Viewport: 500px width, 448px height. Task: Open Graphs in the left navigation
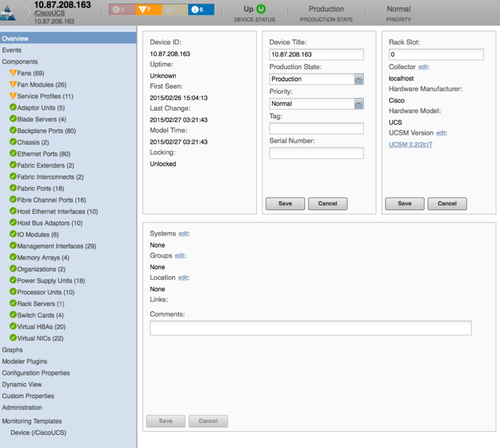pyautogui.click(x=12, y=350)
